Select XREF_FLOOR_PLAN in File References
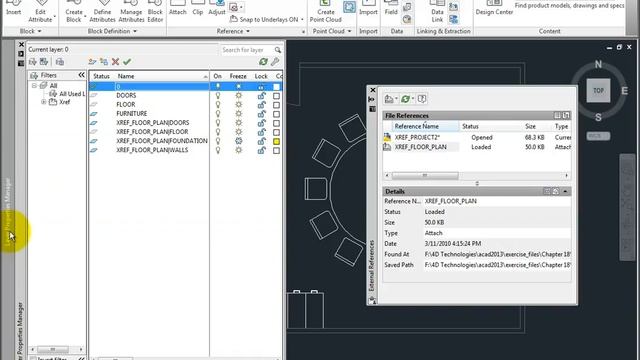This screenshot has width=640, height=360. point(420,147)
